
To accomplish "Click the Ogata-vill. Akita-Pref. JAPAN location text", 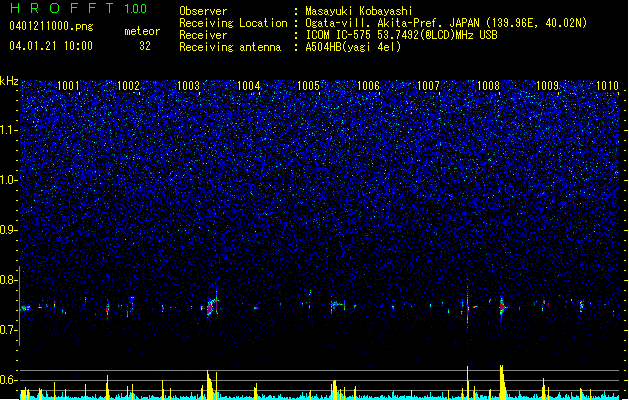I will click(x=446, y=23).
